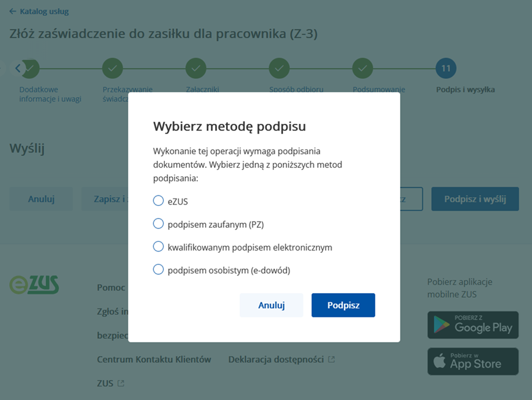Click the eZUS logo in the footer
The image size is (532, 400).
[34, 284]
